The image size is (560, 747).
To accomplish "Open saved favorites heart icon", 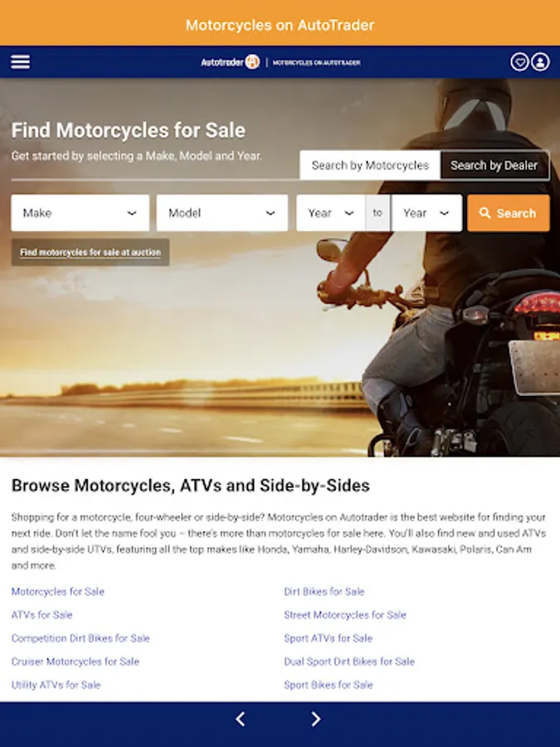I will pyautogui.click(x=519, y=62).
